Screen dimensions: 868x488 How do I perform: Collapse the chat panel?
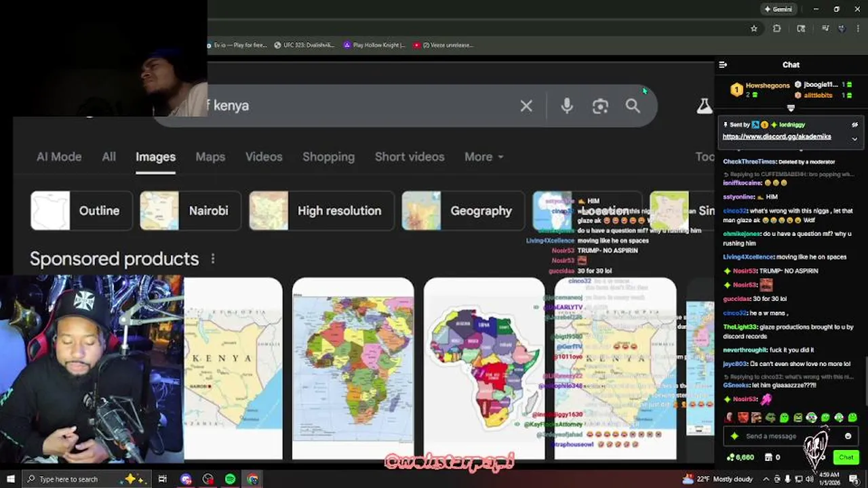coord(723,65)
